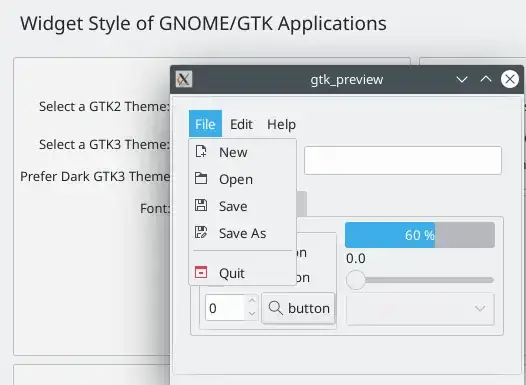Click the Save As floppy-with-pencil icon
Viewport: 526px width, 385px height.
201,232
